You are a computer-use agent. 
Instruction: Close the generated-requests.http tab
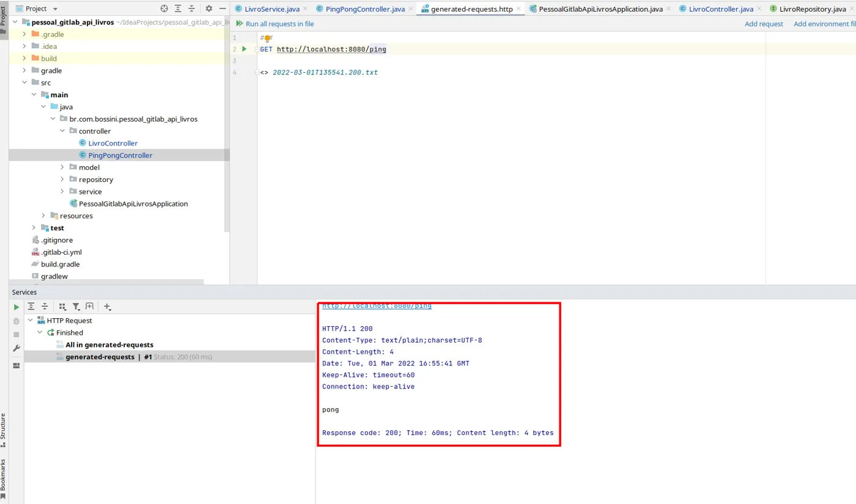tap(518, 9)
